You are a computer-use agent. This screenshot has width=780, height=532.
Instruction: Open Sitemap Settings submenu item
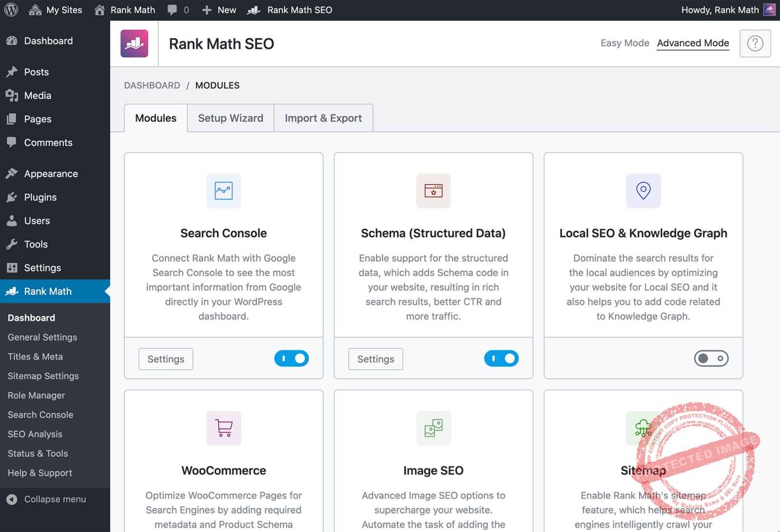43,376
